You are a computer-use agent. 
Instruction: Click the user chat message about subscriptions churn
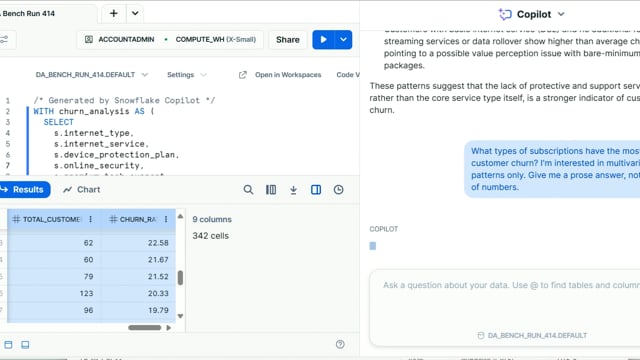click(x=552, y=169)
